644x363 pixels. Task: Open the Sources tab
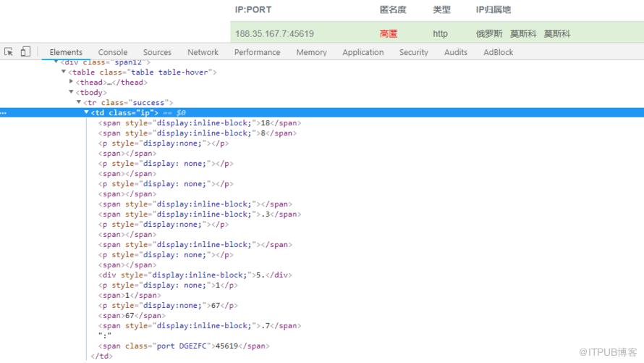pyautogui.click(x=157, y=52)
